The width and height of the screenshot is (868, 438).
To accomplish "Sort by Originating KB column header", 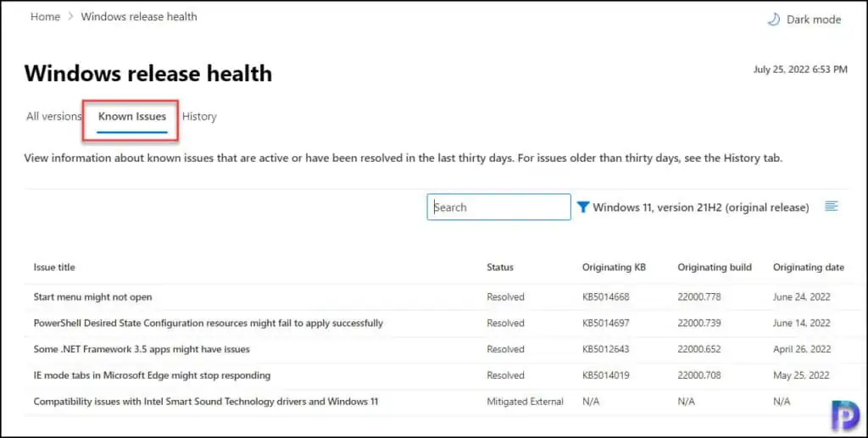I will (x=614, y=267).
